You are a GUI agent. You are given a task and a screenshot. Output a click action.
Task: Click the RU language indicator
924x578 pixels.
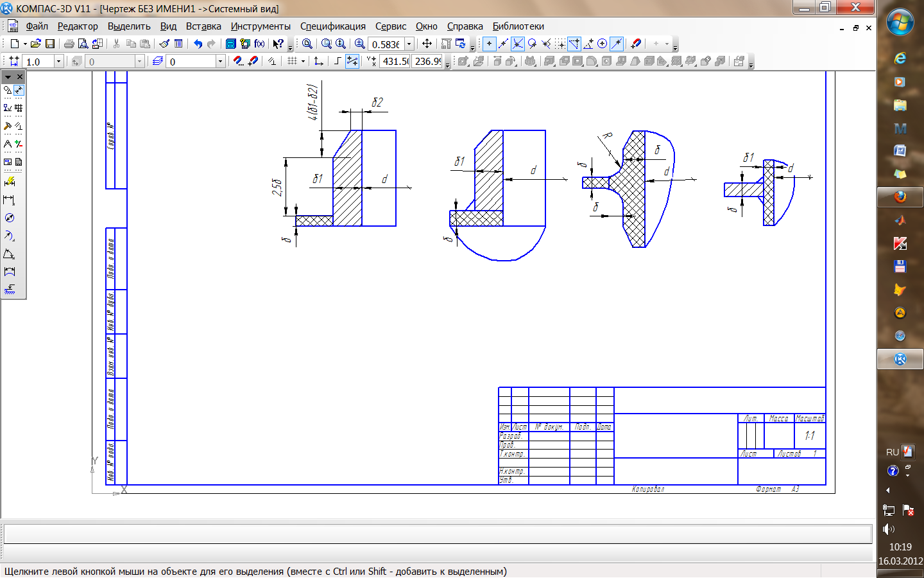coord(892,452)
